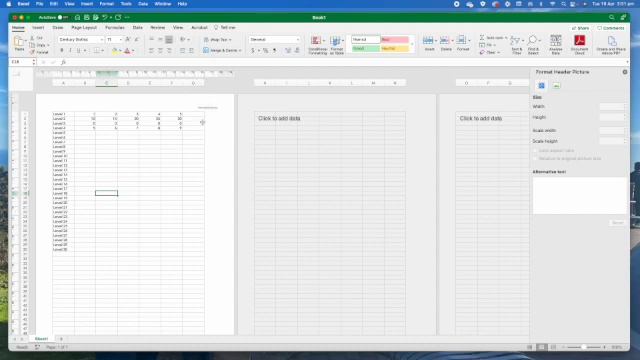Image resolution: width=640 pixels, height=360 pixels.
Task: Click the Undo arrow in title bar
Action: pos(105,18)
